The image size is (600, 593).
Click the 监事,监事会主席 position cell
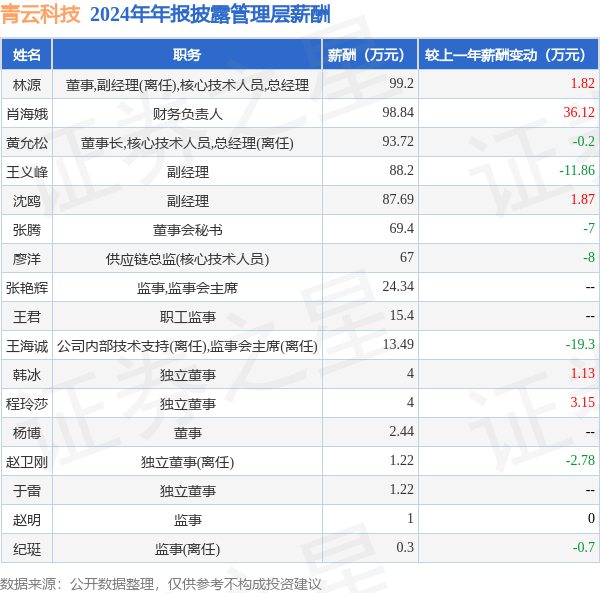(188, 288)
